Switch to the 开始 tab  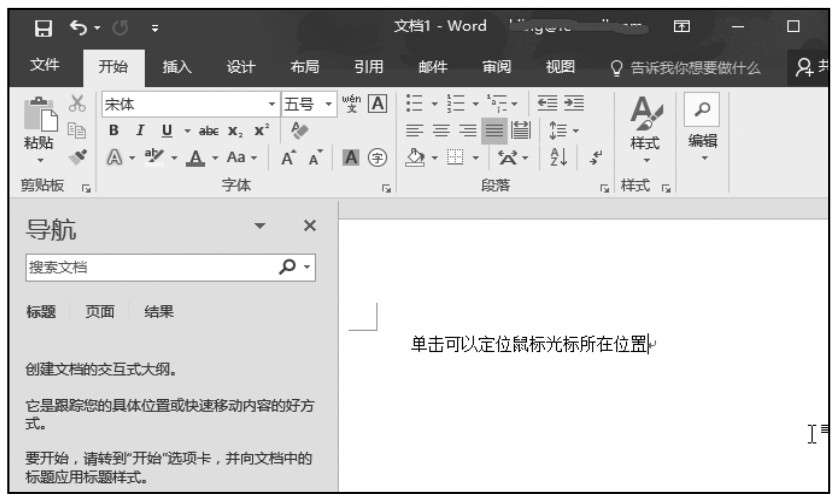114,68
